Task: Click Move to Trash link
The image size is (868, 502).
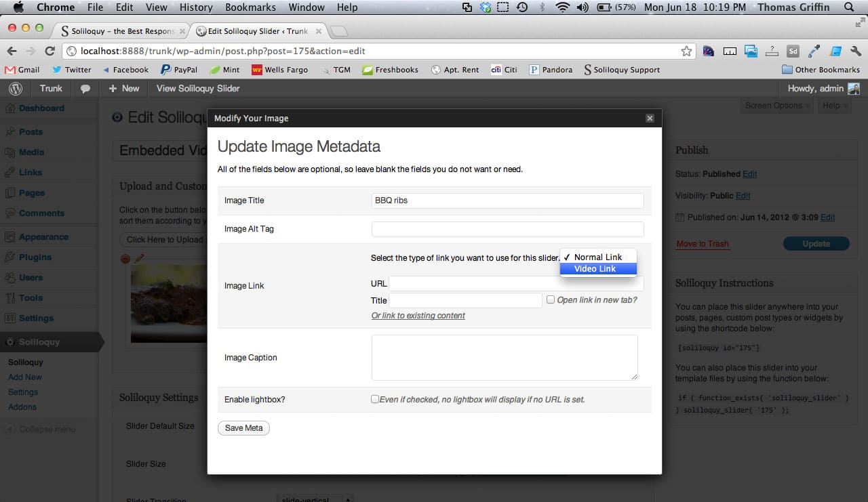Action: (703, 244)
